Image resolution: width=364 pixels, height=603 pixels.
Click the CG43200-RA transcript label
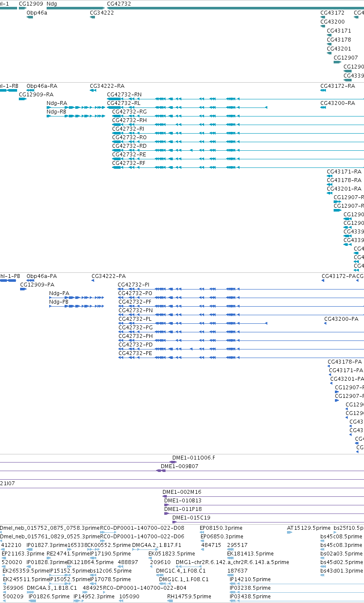pos(338,103)
